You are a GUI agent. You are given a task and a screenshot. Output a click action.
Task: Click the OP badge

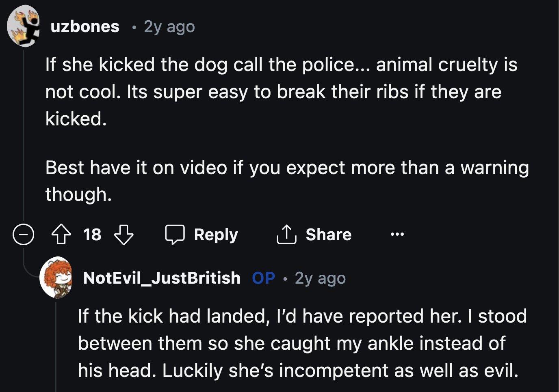(x=263, y=278)
